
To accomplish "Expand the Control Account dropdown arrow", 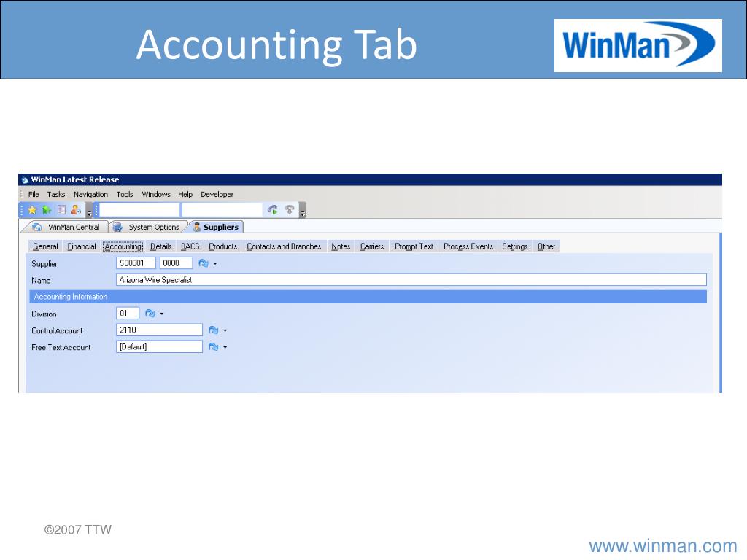I will click(x=225, y=330).
